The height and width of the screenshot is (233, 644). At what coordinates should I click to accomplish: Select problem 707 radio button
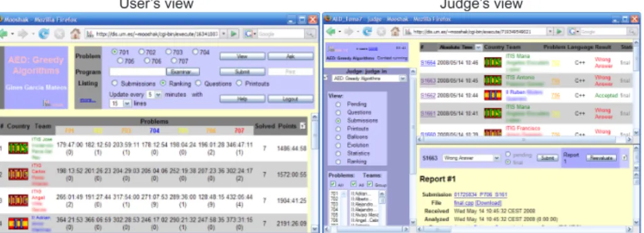point(174,61)
